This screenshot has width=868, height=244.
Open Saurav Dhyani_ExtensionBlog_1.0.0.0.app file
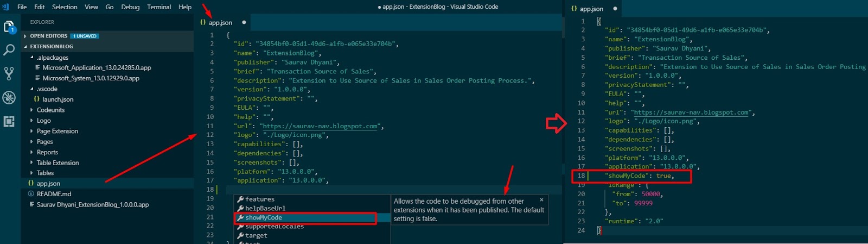92,205
